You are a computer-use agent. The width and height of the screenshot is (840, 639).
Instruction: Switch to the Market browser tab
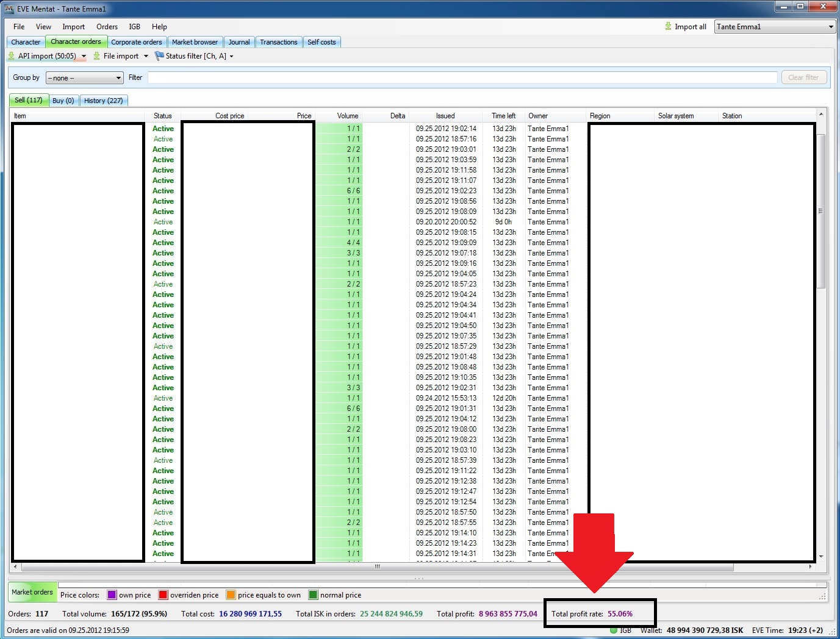tap(195, 42)
